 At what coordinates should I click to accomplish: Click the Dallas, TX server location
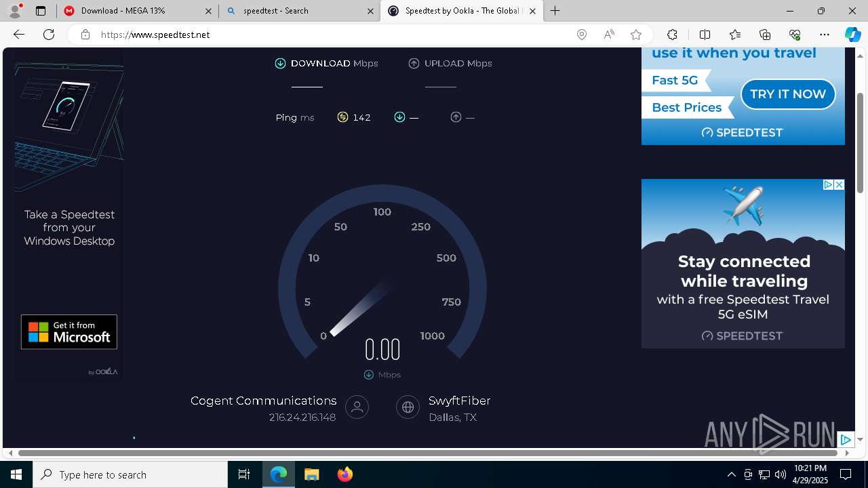coord(452,418)
